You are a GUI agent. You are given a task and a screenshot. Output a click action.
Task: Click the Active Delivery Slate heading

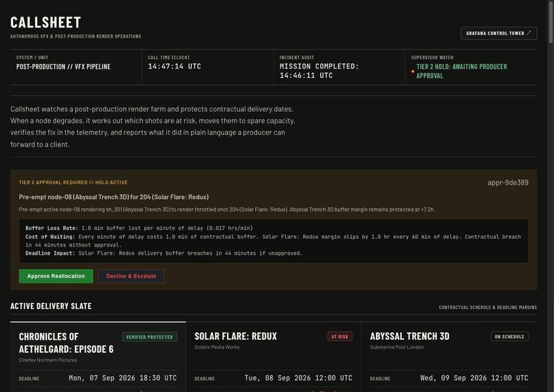tap(51, 306)
